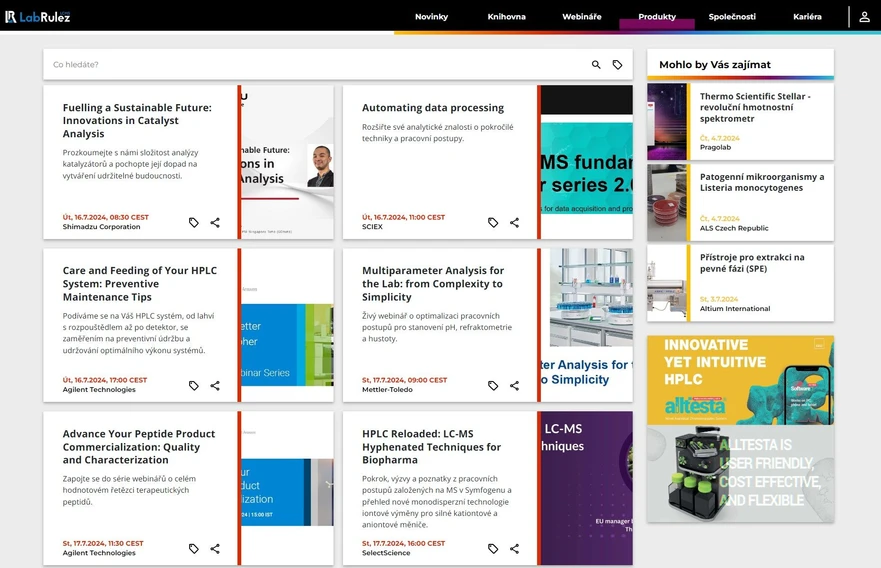The height and width of the screenshot is (568, 881).
Task: Click 'ALS Czech Republic' company name
Action: coord(734,228)
